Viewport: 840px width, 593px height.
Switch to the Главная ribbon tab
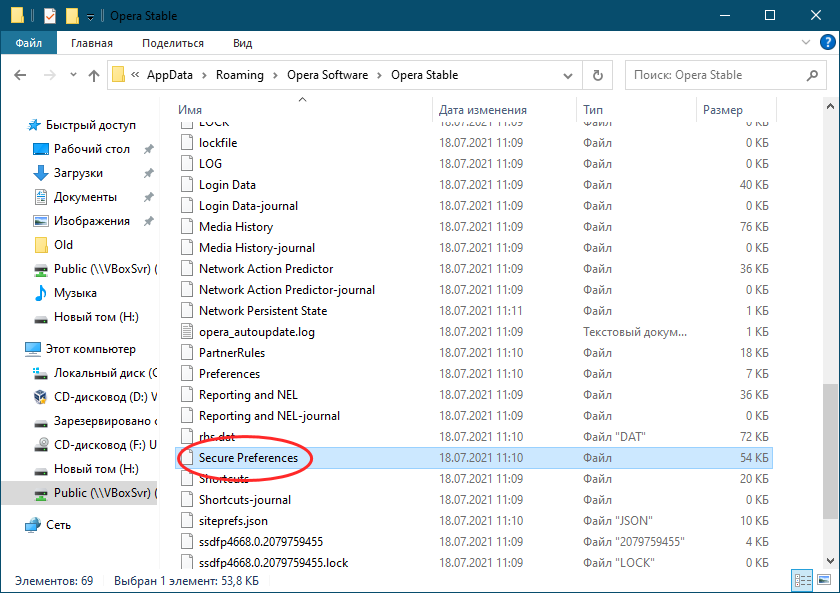pos(92,43)
